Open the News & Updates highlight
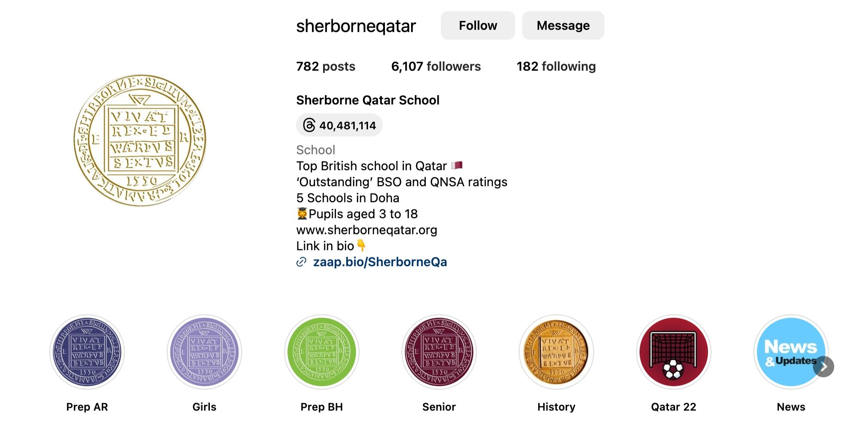The height and width of the screenshot is (423, 868). click(789, 351)
